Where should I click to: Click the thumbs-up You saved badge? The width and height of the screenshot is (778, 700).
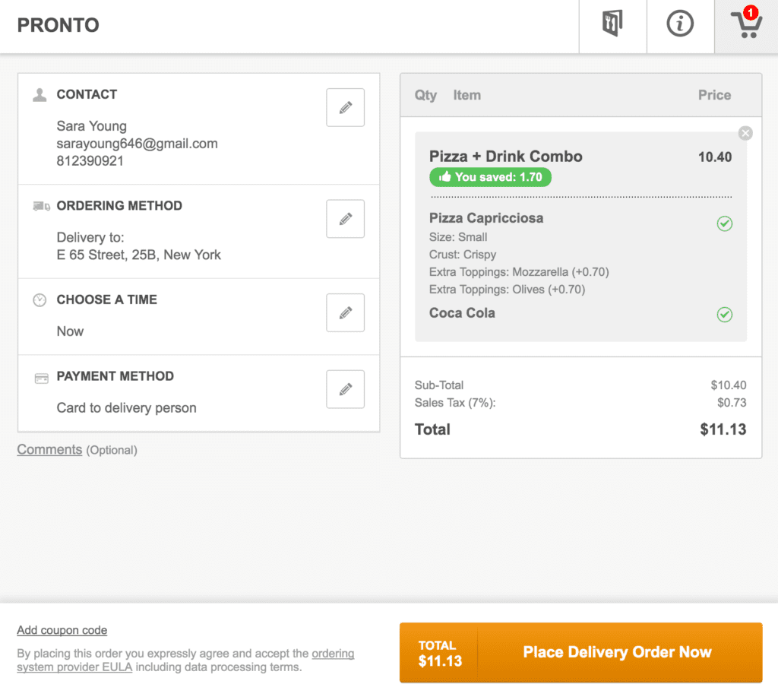click(x=490, y=177)
